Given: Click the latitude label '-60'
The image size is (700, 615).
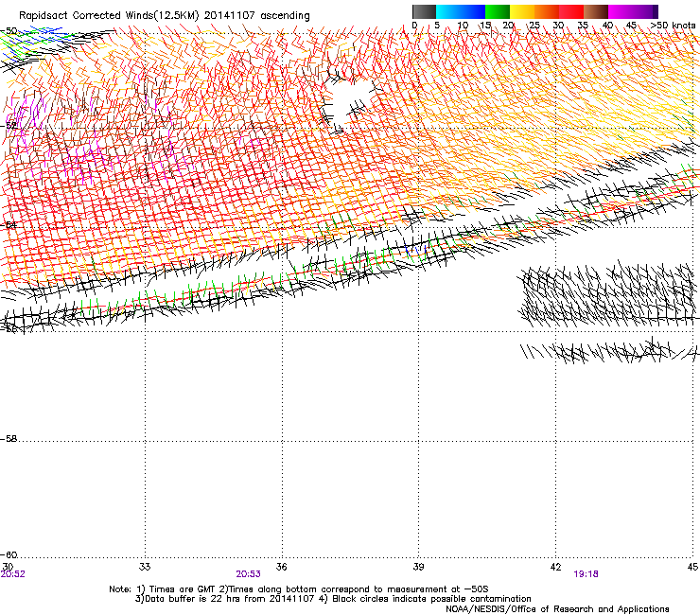Looking at the screenshot, I should click(9, 555).
